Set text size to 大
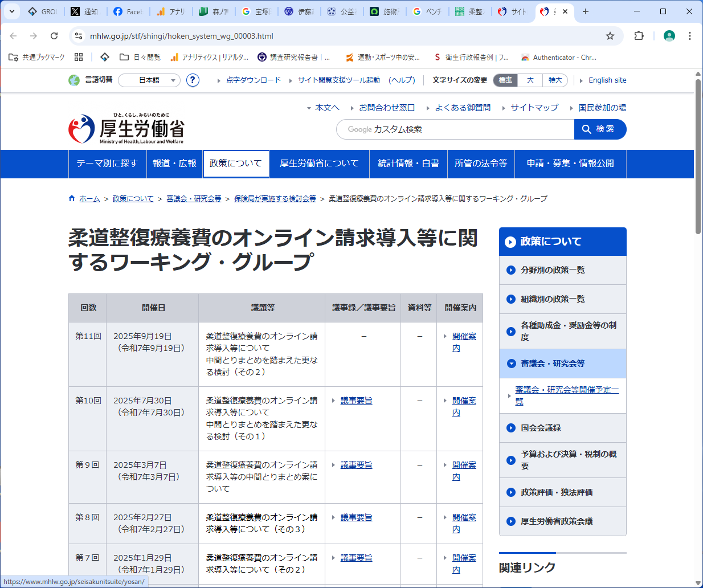The width and height of the screenshot is (703, 588). pos(530,80)
